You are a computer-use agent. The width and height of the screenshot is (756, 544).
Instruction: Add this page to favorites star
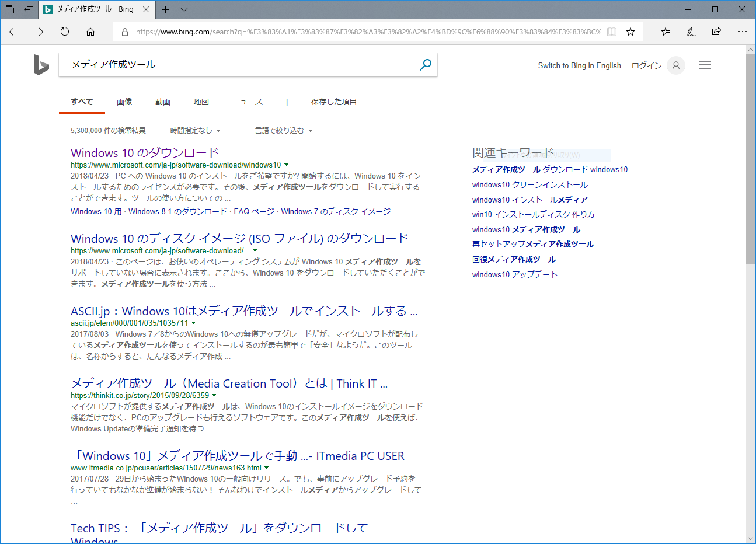(630, 32)
